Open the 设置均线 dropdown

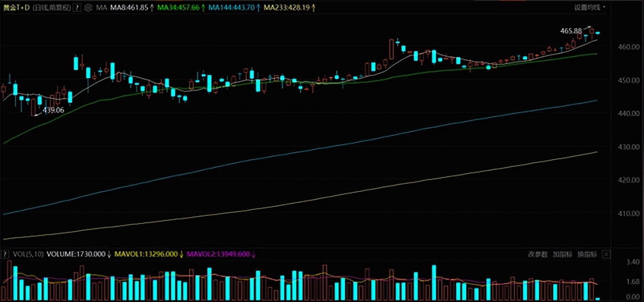[589, 7]
